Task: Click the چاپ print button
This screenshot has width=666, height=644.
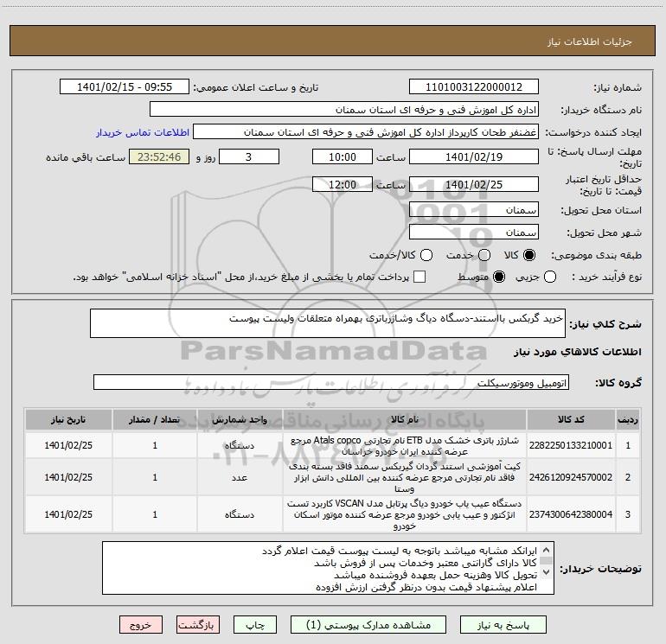Action: [x=255, y=625]
